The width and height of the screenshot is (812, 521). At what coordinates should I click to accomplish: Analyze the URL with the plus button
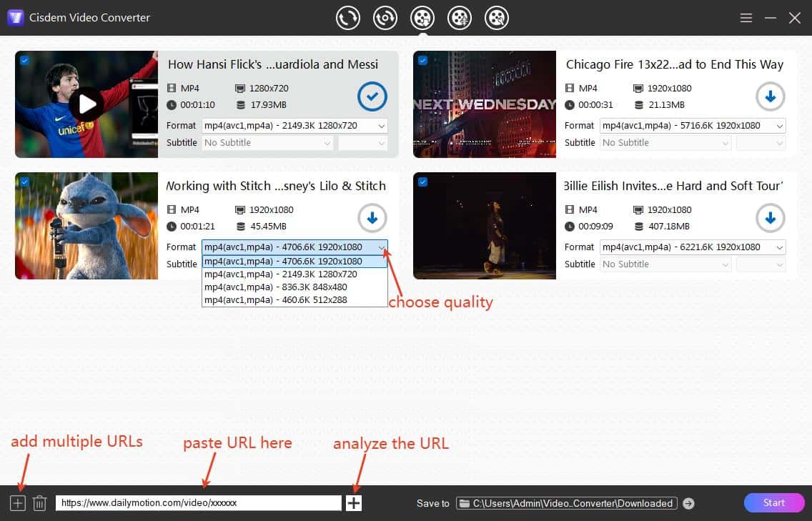(x=353, y=502)
